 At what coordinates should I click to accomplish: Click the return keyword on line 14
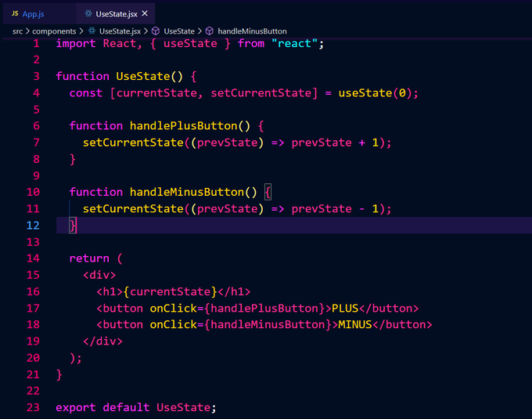[x=89, y=258]
